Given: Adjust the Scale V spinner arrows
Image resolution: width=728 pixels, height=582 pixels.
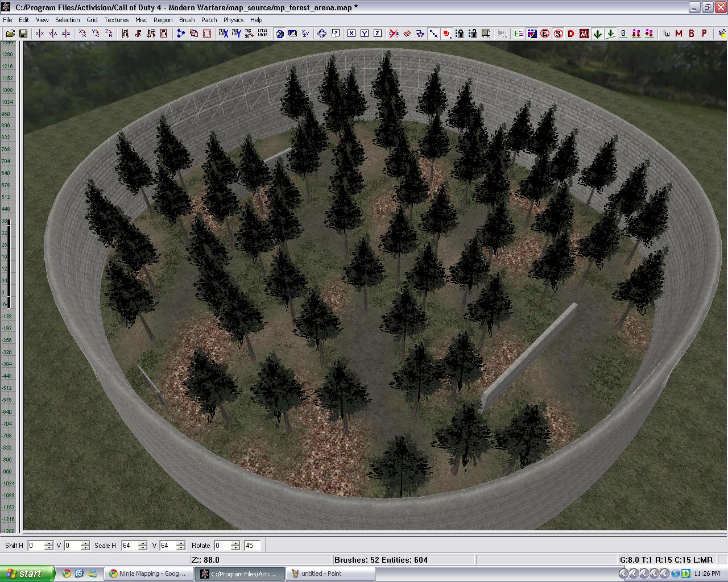Looking at the screenshot, I should click(180, 546).
